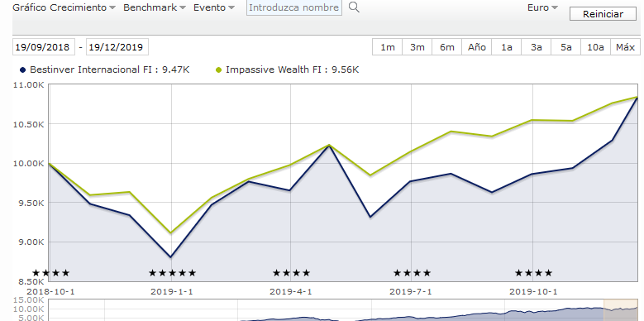
Task: Click the 10.50K y-axis label
Action: 28,124
